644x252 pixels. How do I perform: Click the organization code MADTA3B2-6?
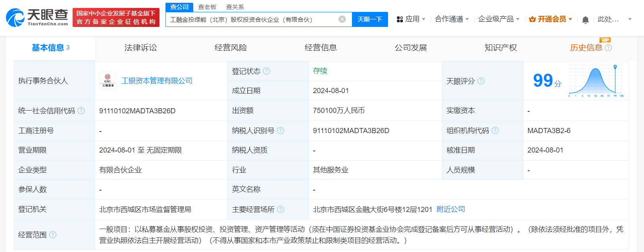pos(549,130)
